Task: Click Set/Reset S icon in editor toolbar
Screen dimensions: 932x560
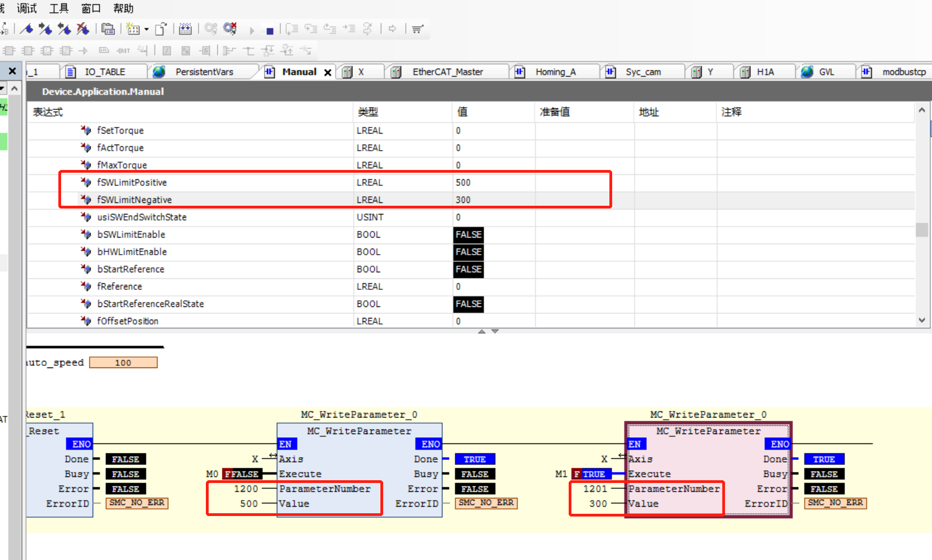Action: [x=205, y=51]
